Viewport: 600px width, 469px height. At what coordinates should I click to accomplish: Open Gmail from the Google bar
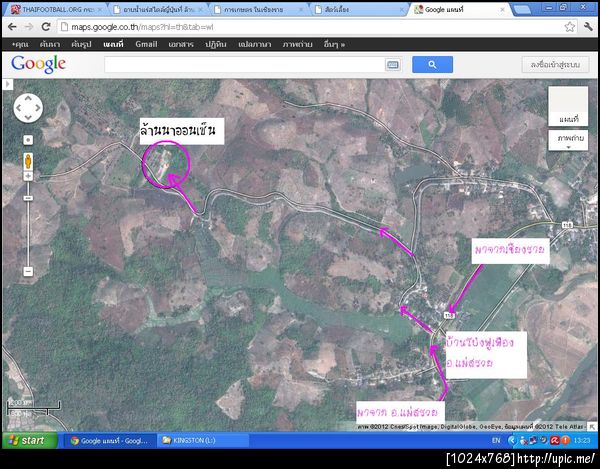(146, 44)
